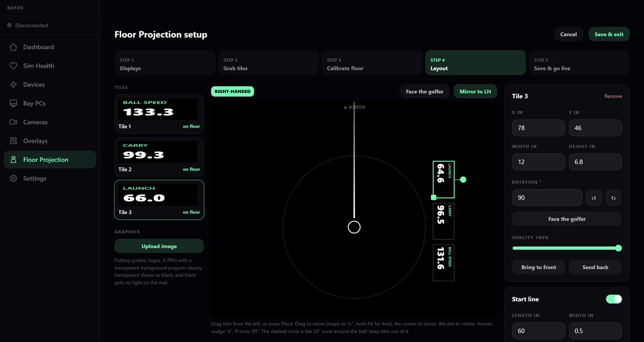Click Start line Length IN field showing 60
The height and width of the screenshot is (342, 644).
coord(539,331)
